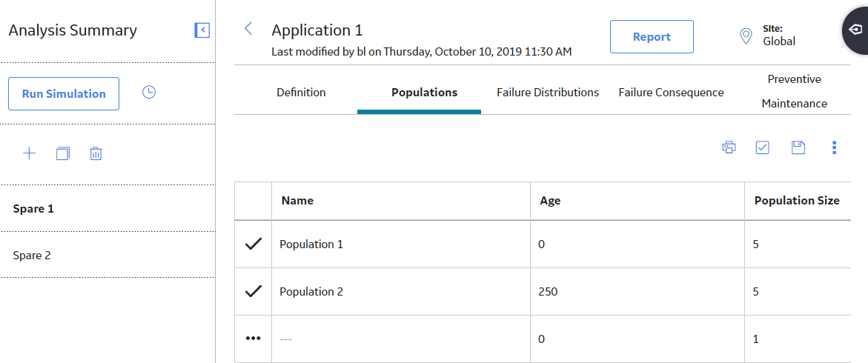Image resolution: width=868 pixels, height=363 pixels.
Task: Collapse the Analysis Summary panel
Action: click(202, 30)
